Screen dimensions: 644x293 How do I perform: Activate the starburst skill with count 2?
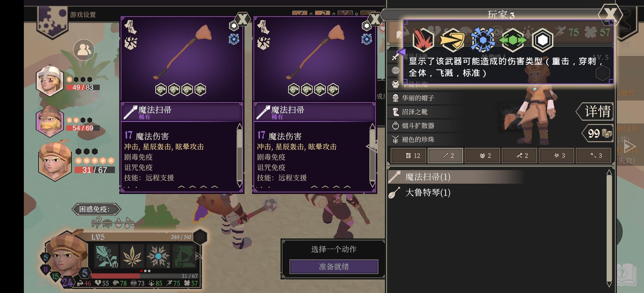point(158,256)
